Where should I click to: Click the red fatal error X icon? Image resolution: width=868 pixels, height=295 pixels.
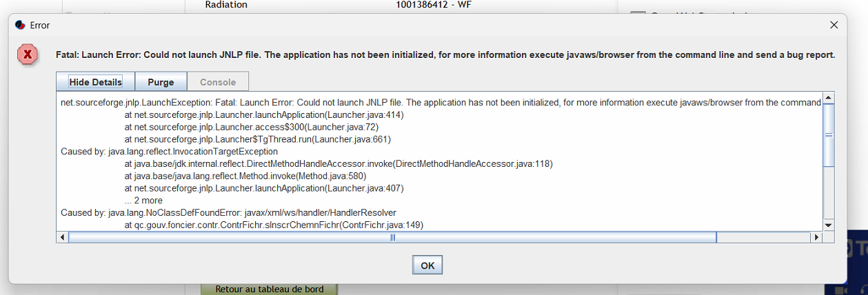(x=28, y=54)
